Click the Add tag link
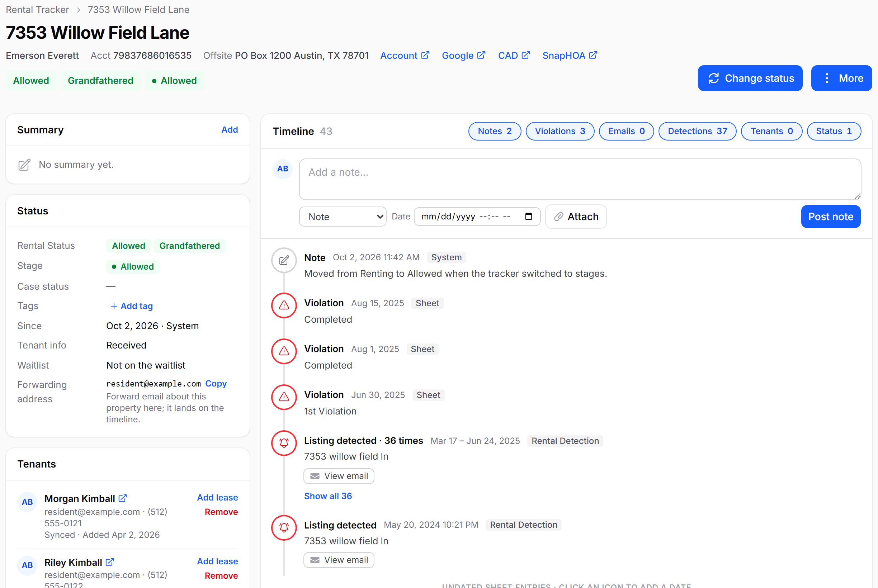Viewport: 878px width, 588px height. click(132, 306)
